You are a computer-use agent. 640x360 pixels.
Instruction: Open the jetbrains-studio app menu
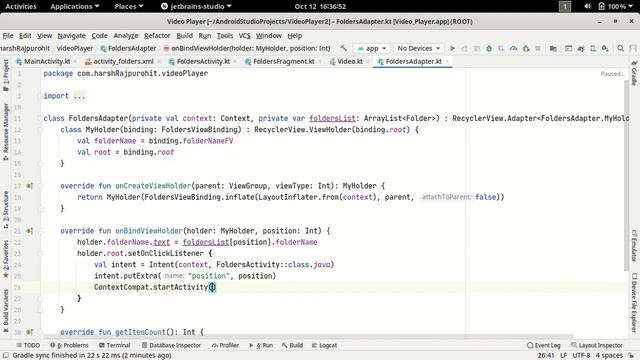(x=196, y=6)
